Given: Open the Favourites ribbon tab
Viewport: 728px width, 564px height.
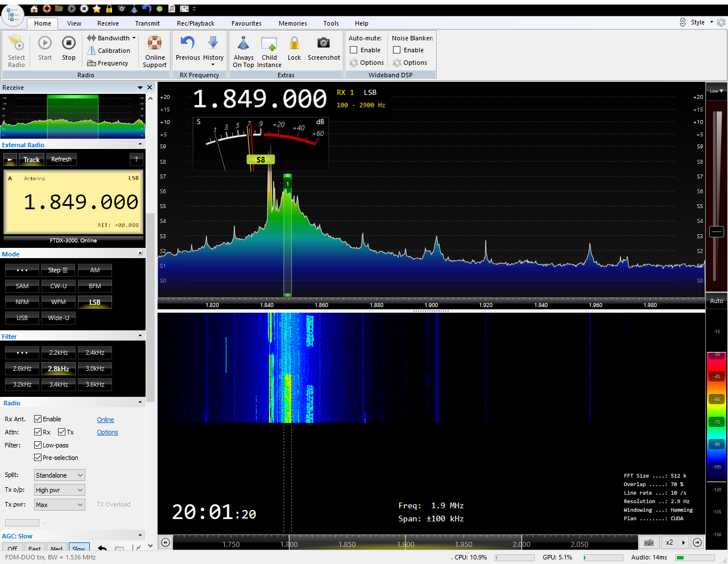Looking at the screenshot, I should pyautogui.click(x=246, y=23).
